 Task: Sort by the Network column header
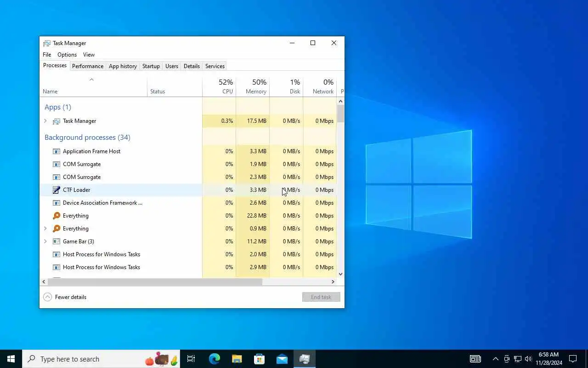[320, 86]
